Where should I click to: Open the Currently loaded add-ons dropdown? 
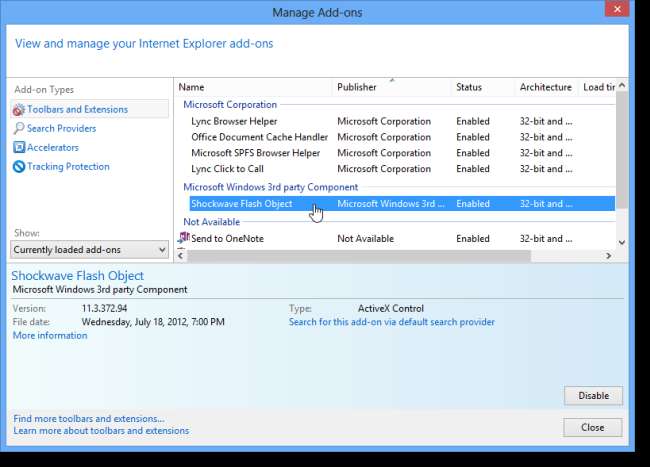[x=89, y=250]
